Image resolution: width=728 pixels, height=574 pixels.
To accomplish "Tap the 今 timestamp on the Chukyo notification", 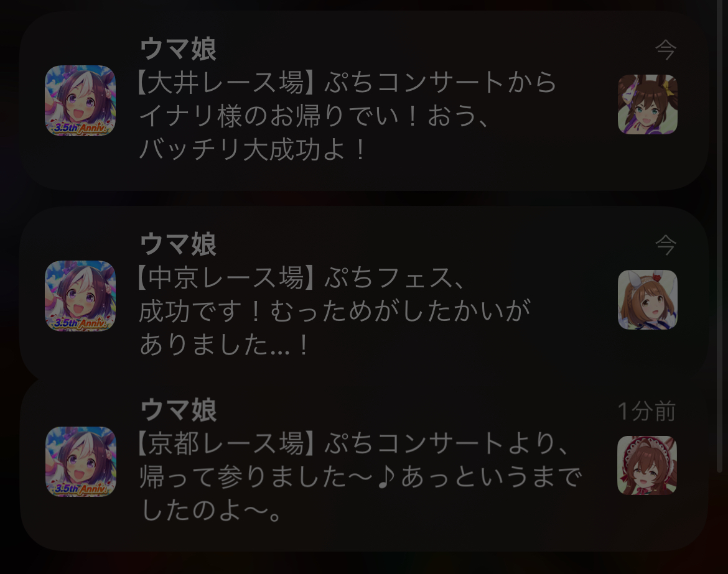I will click(665, 245).
